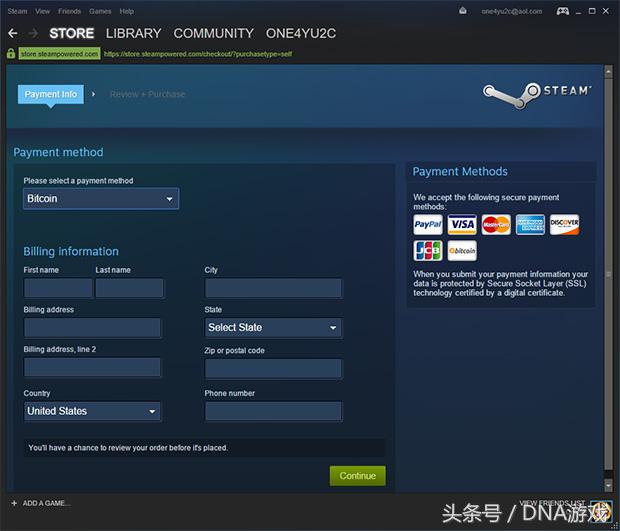Focus the First name field
The width and height of the screenshot is (620, 531).
click(x=58, y=288)
